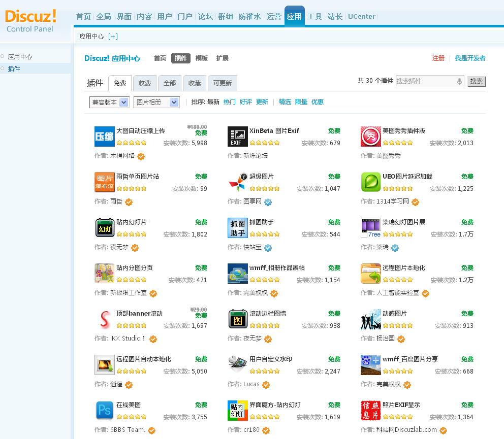Open the UEO图片延迟加载 green icon

(370, 182)
